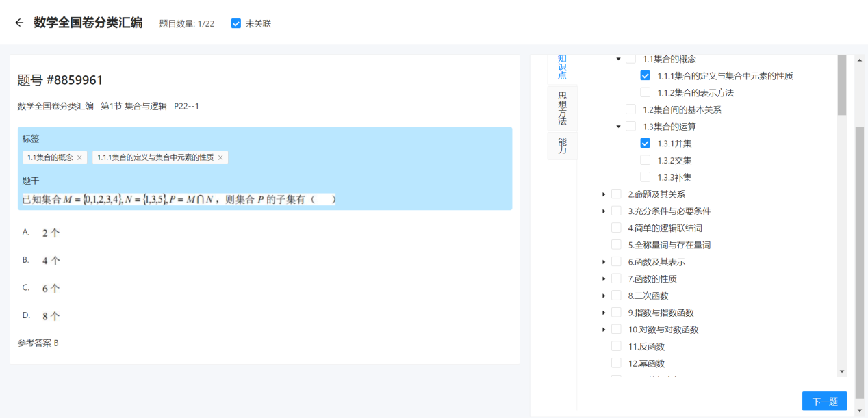Image resolution: width=868 pixels, height=418 pixels.
Task: Click the 下一题 button
Action: [x=824, y=401]
